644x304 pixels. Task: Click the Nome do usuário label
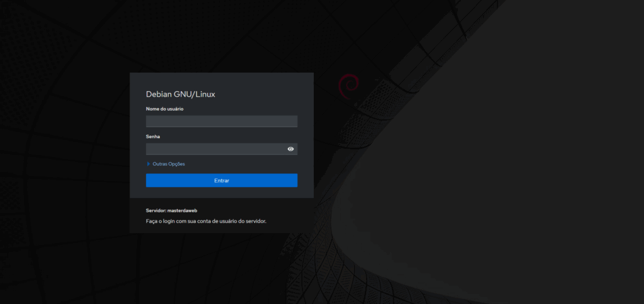(x=165, y=109)
